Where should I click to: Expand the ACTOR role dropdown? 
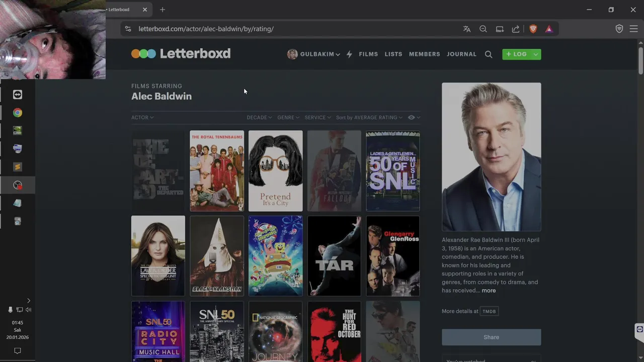click(142, 118)
